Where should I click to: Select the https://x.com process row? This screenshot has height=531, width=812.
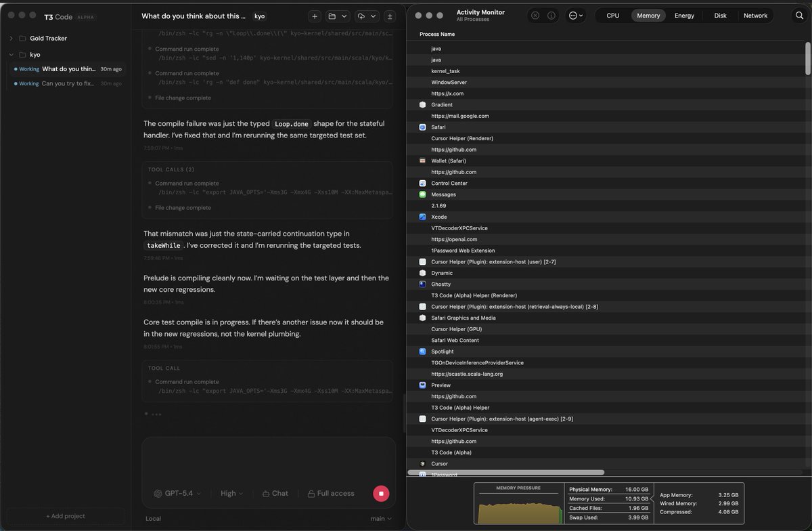coord(606,93)
